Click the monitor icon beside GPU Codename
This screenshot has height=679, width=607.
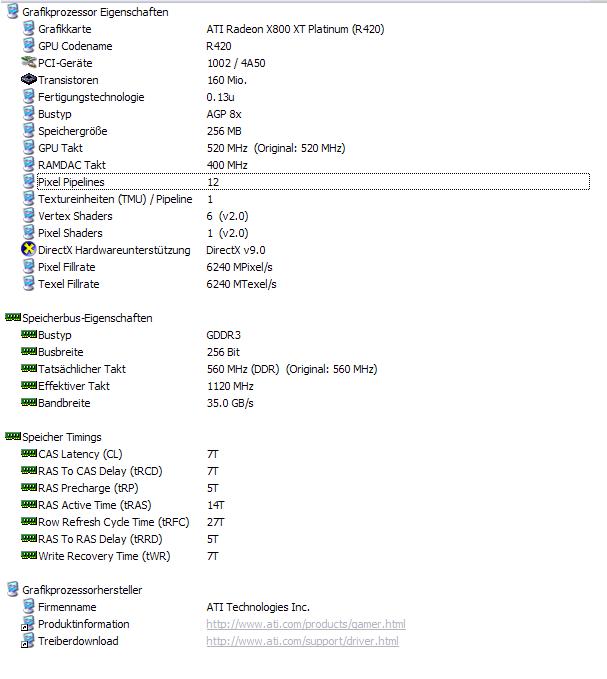tap(29, 46)
